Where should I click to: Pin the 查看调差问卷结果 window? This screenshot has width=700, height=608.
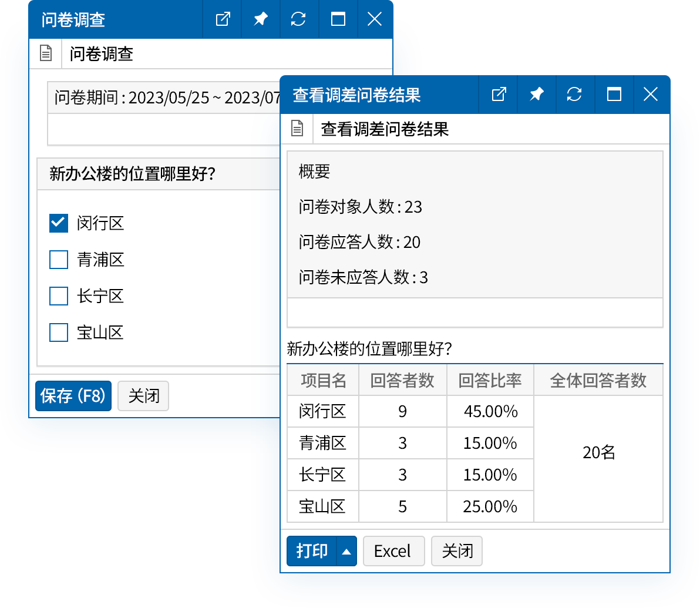point(536,95)
